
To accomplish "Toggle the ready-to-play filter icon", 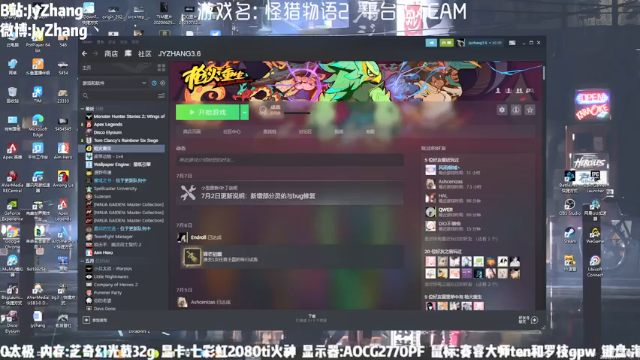I will [x=162, y=83].
